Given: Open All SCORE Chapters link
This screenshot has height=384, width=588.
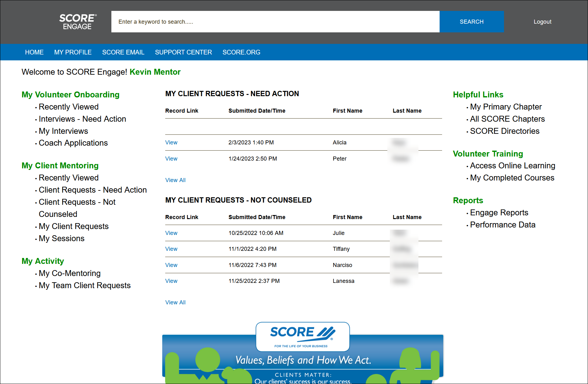Looking at the screenshot, I should (507, 119).
